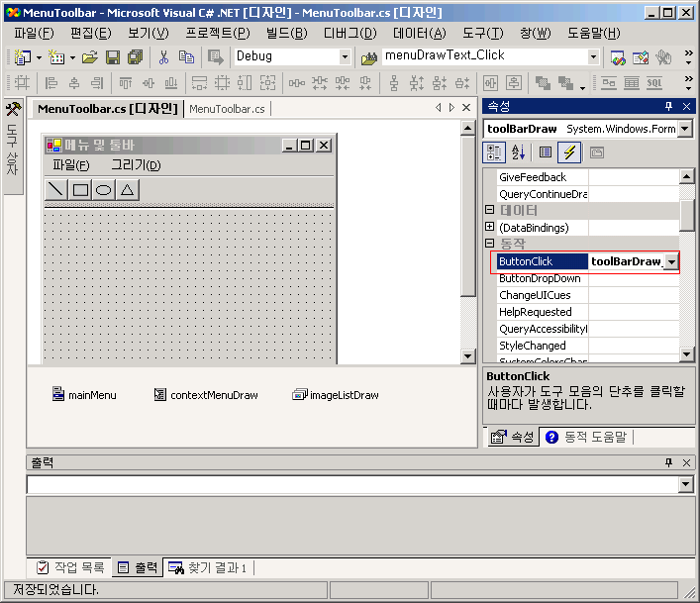Select the ellipse toolbar button in form
The image size is (700, 603).
click(x=104, y=190)
